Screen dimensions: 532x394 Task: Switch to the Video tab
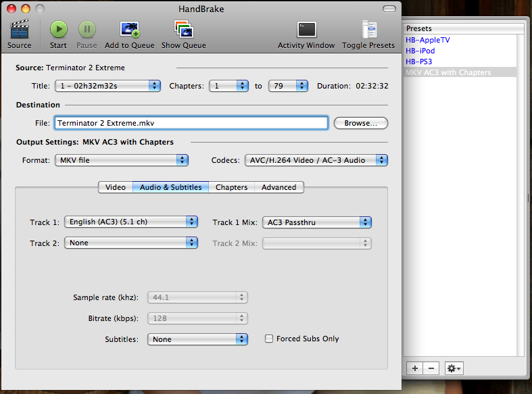pyautogui.click(x=116, y=187)
